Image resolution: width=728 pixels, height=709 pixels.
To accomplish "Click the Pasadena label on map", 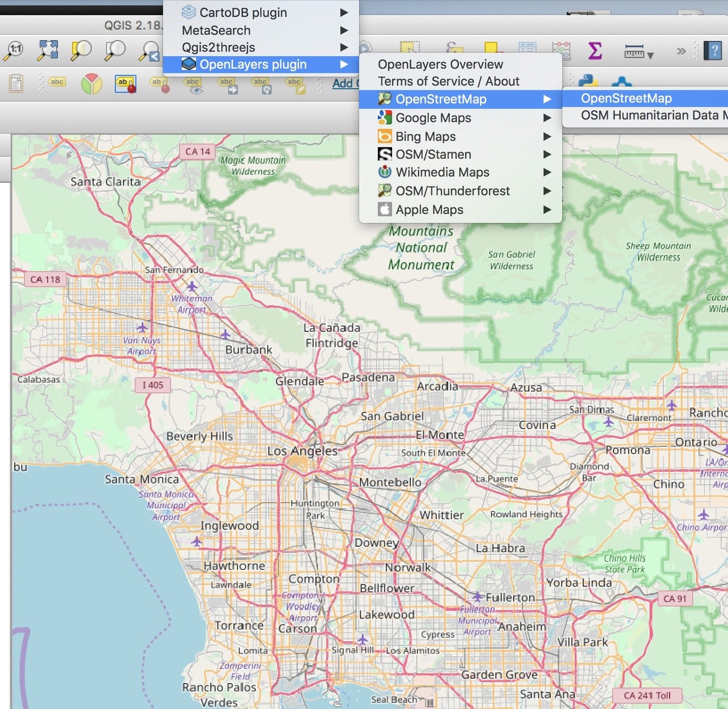I will tap(368, 377).
